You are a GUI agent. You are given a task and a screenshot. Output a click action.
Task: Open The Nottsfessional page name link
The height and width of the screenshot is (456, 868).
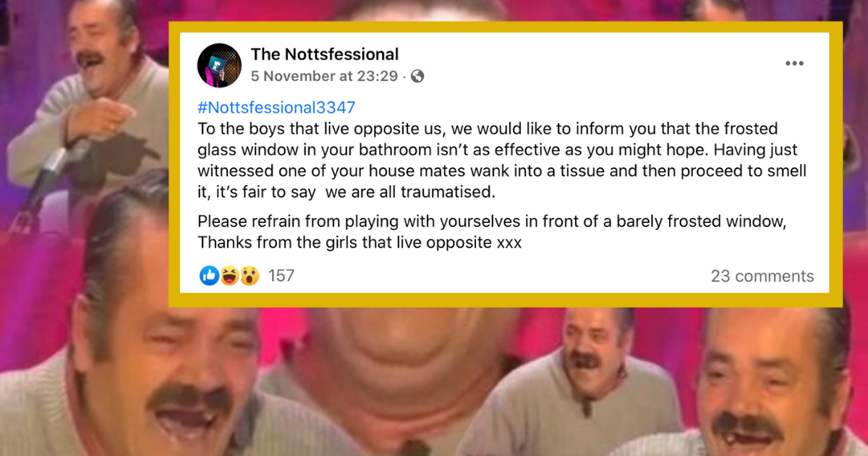pos(325,54)
